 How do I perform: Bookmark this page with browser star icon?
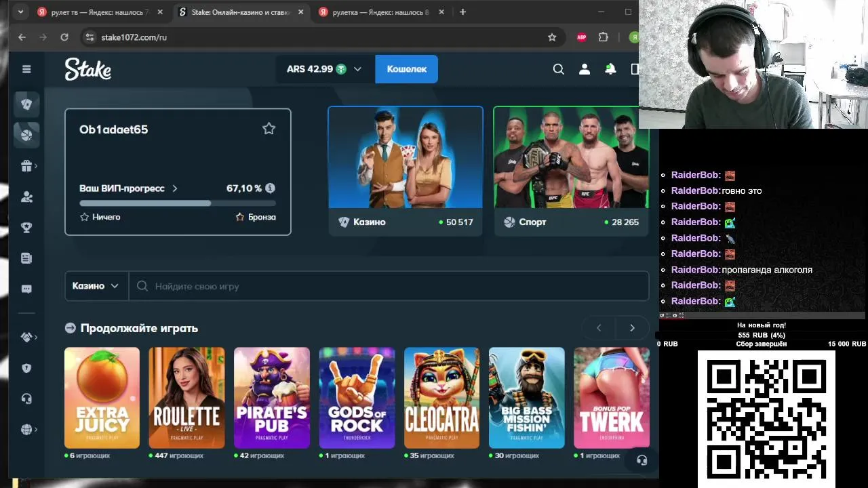[552, 37]
